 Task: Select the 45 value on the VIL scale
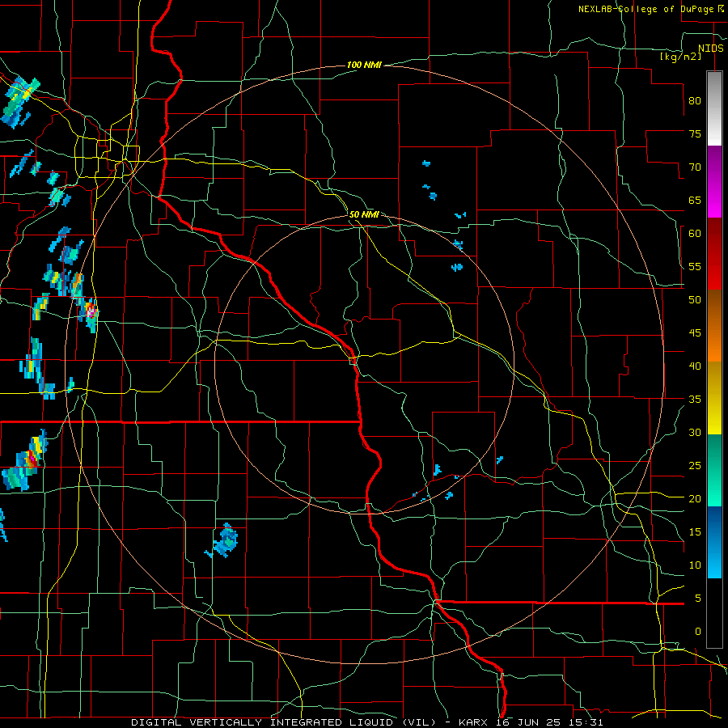coord(695,333)
